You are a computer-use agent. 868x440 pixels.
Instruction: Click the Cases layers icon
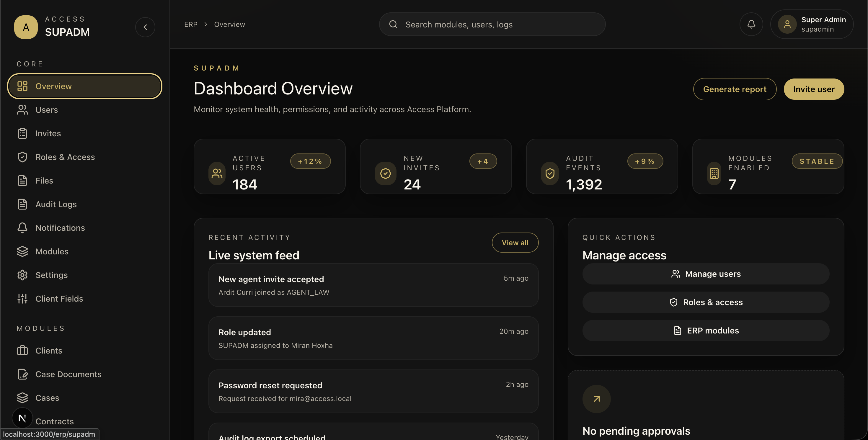[x=22, y=398]
